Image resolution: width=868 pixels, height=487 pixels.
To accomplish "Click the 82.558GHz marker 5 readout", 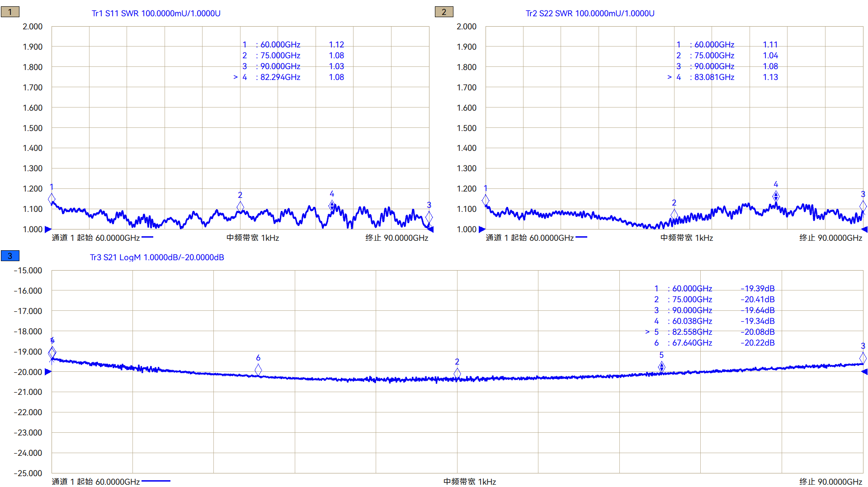I will (714, 332).
